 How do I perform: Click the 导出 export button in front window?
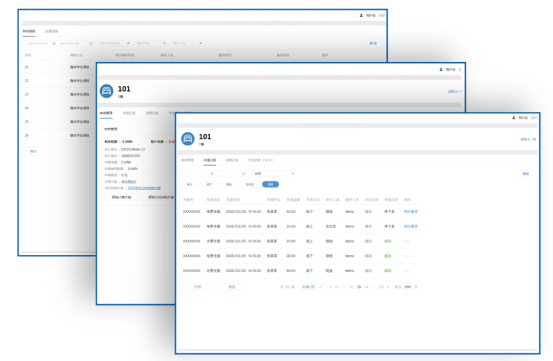232,287
